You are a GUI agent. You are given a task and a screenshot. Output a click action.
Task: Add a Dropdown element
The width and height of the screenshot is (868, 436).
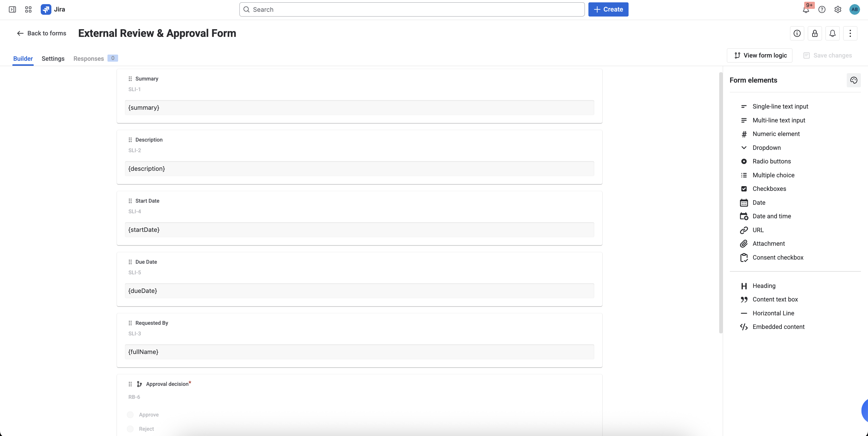tap(766, 147)
